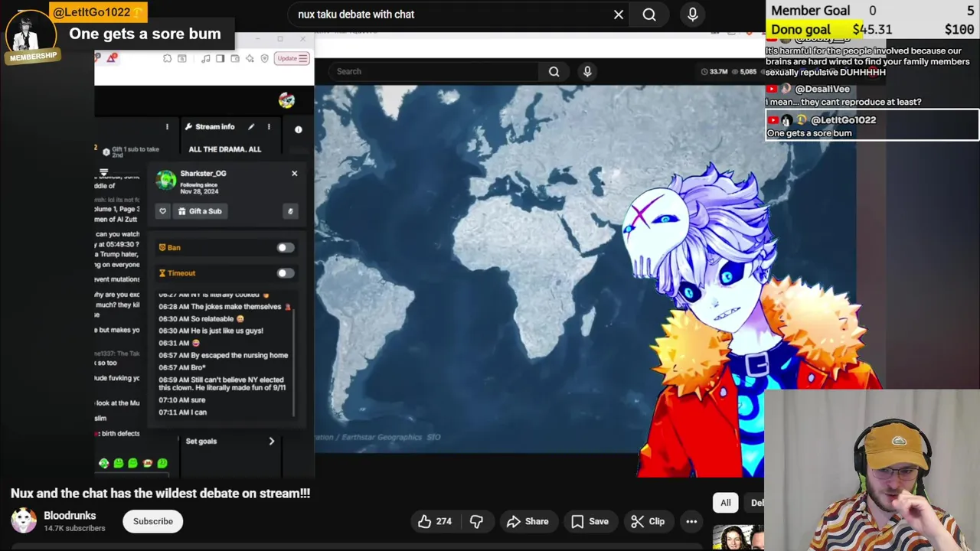Click the webcam overlay of the streamer
This screenshot has width=980, height=551.
tap(872, 470)
